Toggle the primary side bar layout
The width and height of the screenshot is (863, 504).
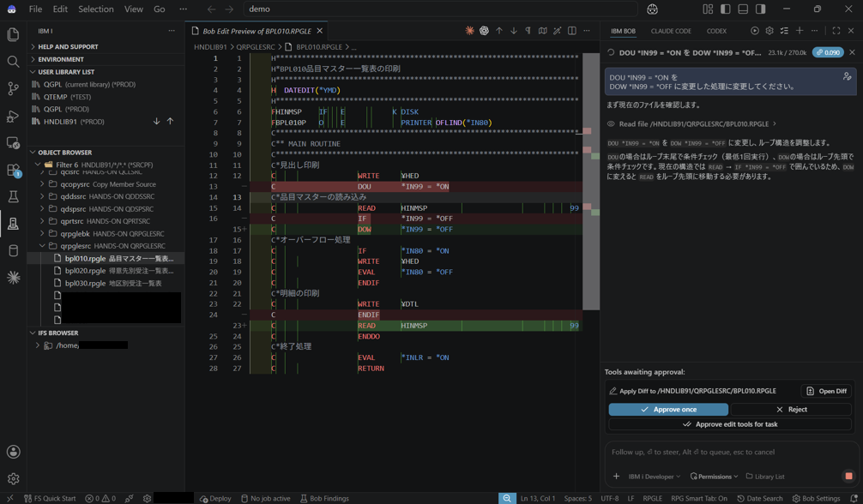726,9
